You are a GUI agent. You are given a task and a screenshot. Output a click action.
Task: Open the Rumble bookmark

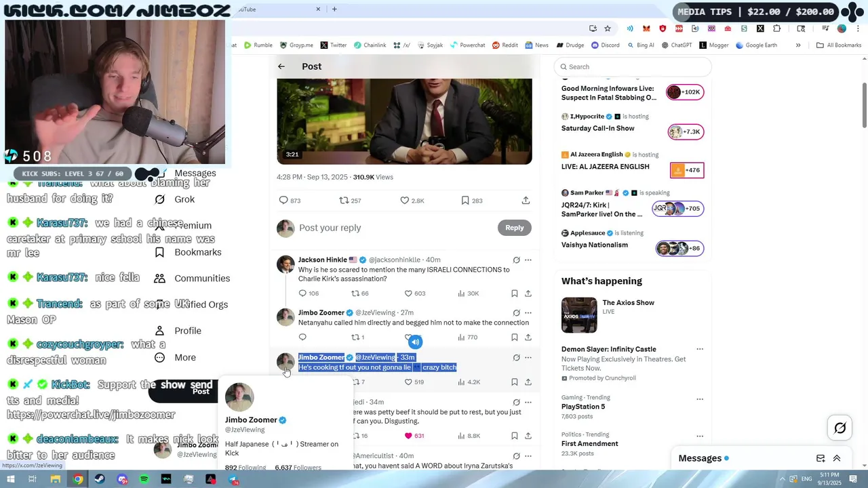[x=258, y=45]
